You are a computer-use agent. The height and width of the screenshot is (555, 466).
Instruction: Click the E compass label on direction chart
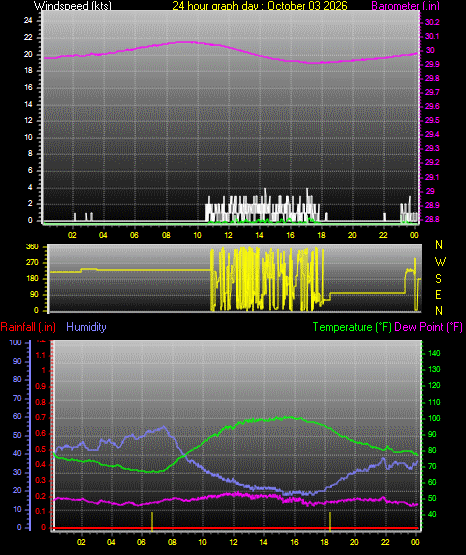438,294
